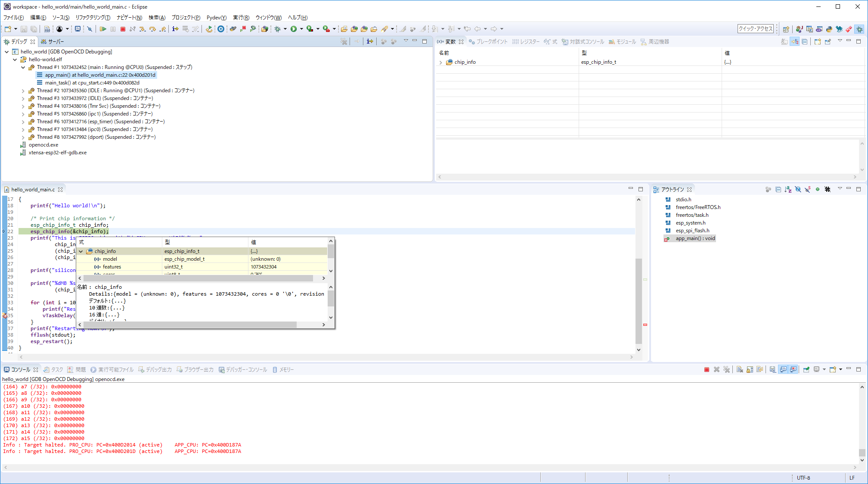Click the Open Perspective icon
Viewport: 868px width, 484px height.
[x=786, y=29]
